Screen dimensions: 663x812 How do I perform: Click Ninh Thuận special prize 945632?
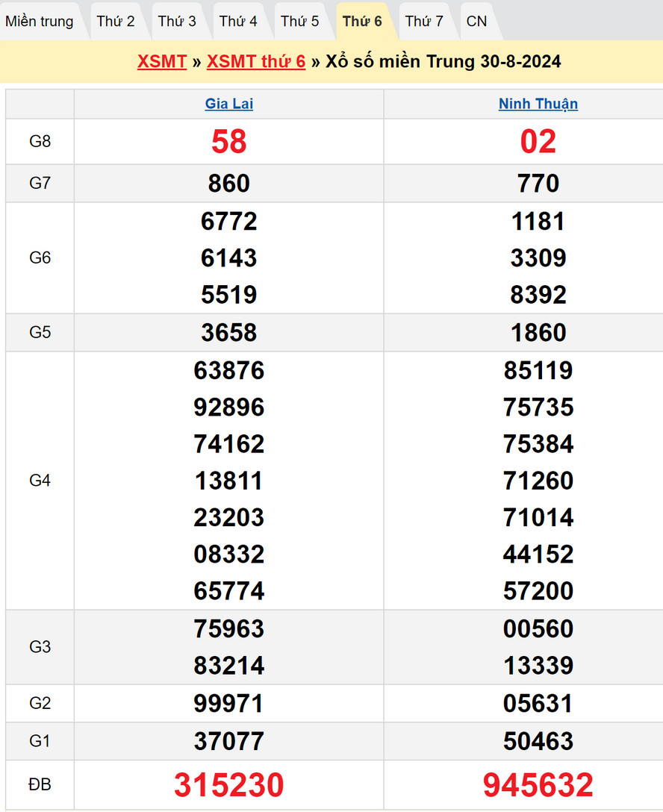[538, 785]
